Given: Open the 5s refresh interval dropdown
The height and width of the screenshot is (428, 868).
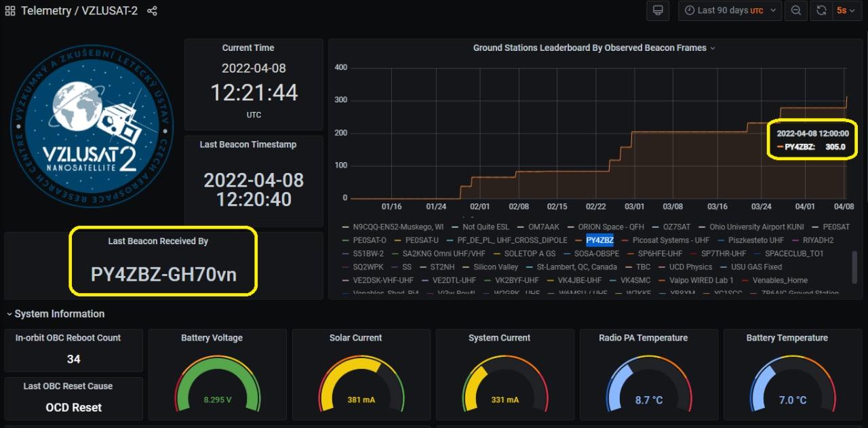Looking at the screenshot, I should (x=845, y=10).
